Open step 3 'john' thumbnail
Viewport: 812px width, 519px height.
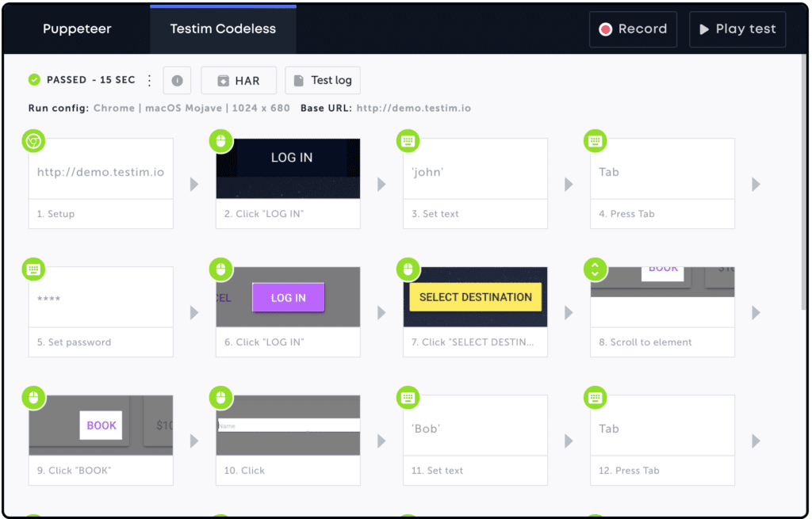(476, 169)
